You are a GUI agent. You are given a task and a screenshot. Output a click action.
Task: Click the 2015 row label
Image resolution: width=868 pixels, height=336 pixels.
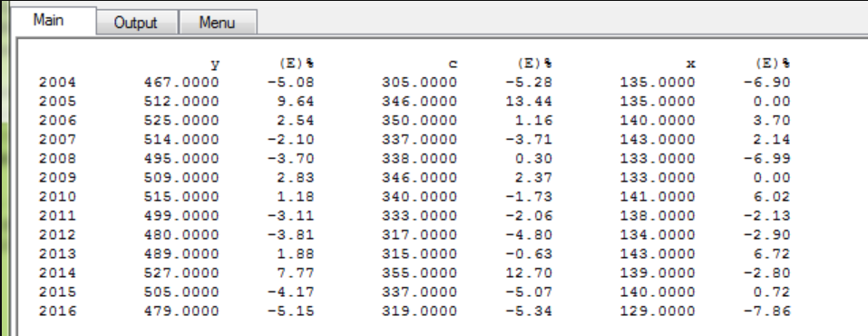tap(57, 292)
